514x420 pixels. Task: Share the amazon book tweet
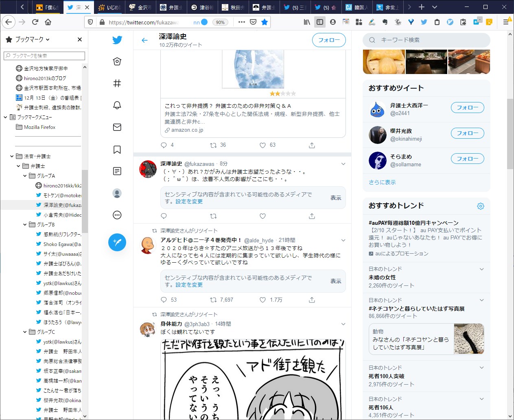pos(312,145)
